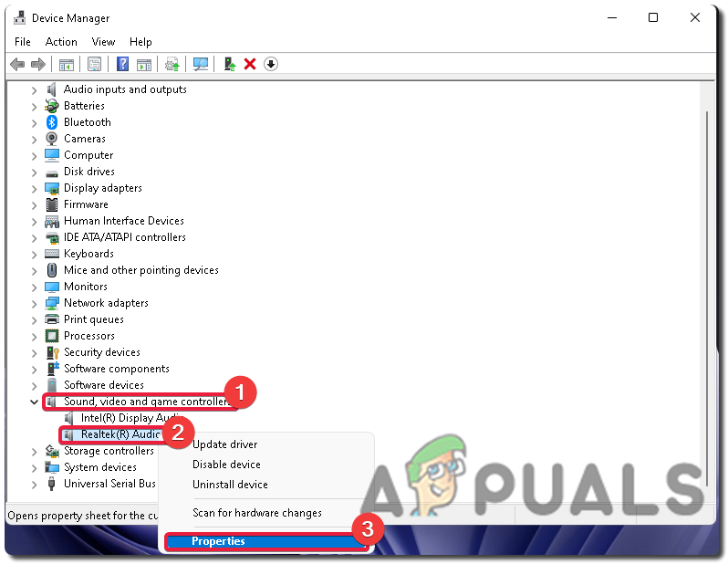Select the Realtek(R) Audio device
The image size is (728, 564).
[x=120, y=433]
